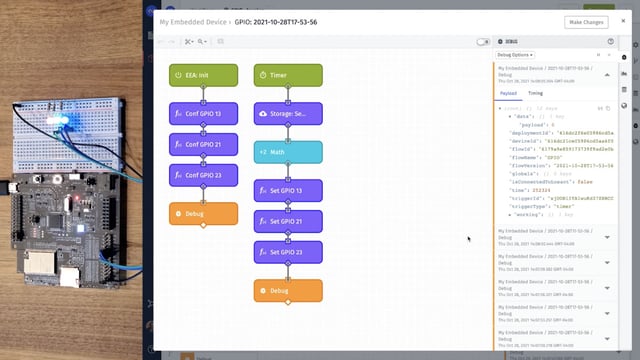Click the "time": 252324 payload value
The image size is (640, 360).
pyautogui.click(x=542, y=190)
